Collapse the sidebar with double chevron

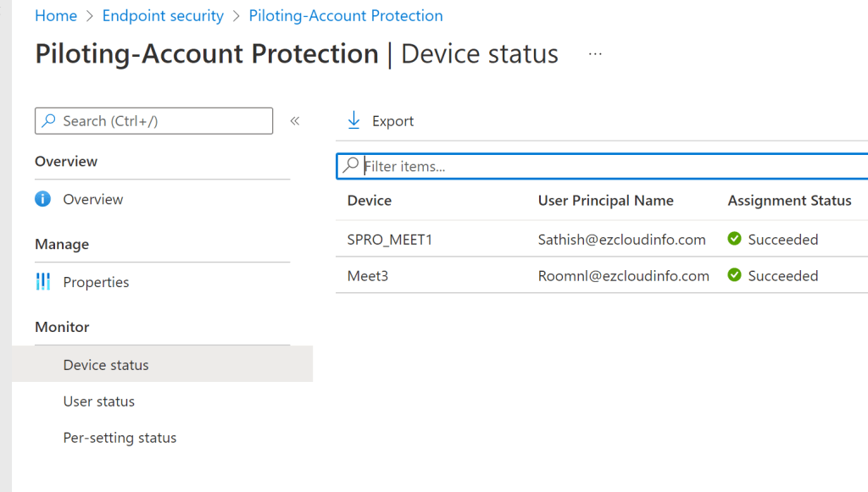pos(295,121)
